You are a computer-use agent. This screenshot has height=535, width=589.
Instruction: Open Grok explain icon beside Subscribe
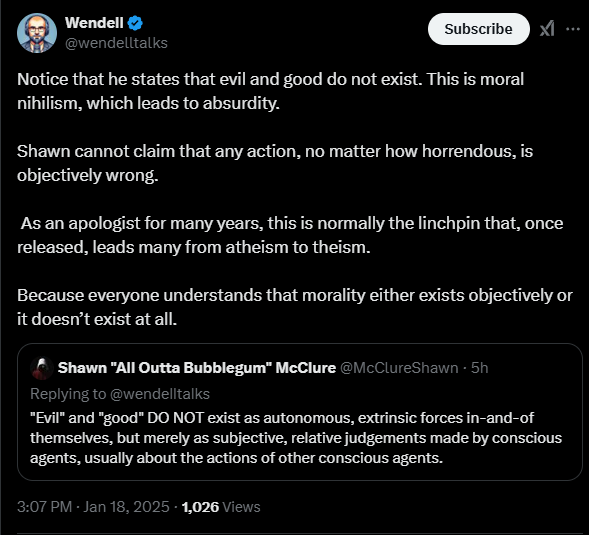pyautogui.click(x=547, y=29)
